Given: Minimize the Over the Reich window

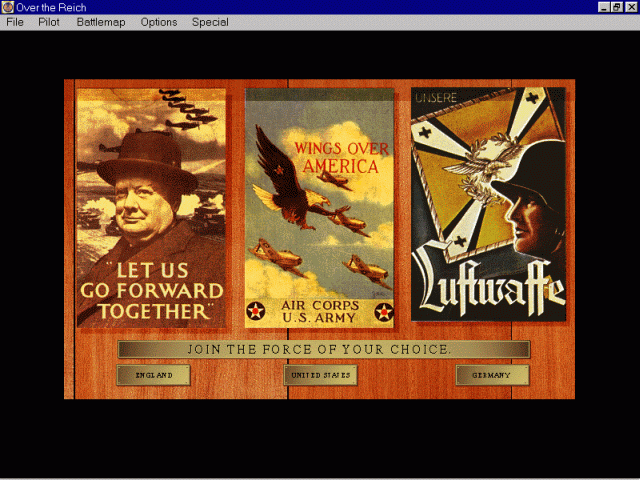Looking at the screenshot, I should (x=604, y=7).
